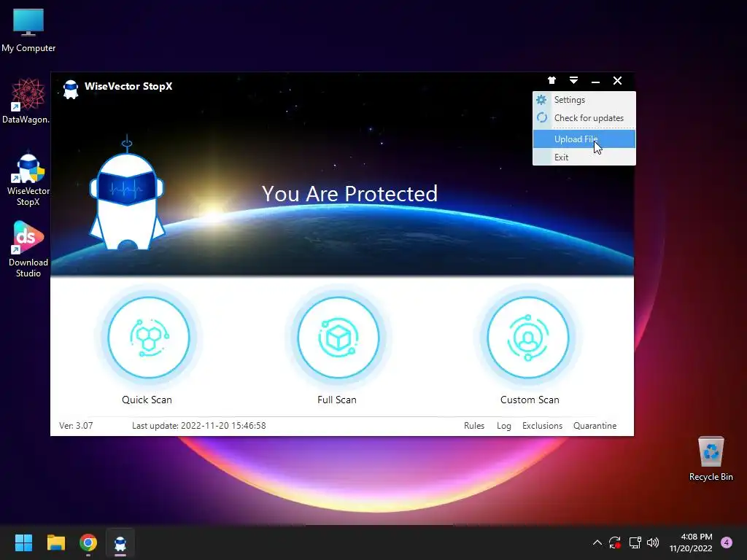Start a Quick Scan via its circular icon

pyautogui.click(x=149, y=337)
